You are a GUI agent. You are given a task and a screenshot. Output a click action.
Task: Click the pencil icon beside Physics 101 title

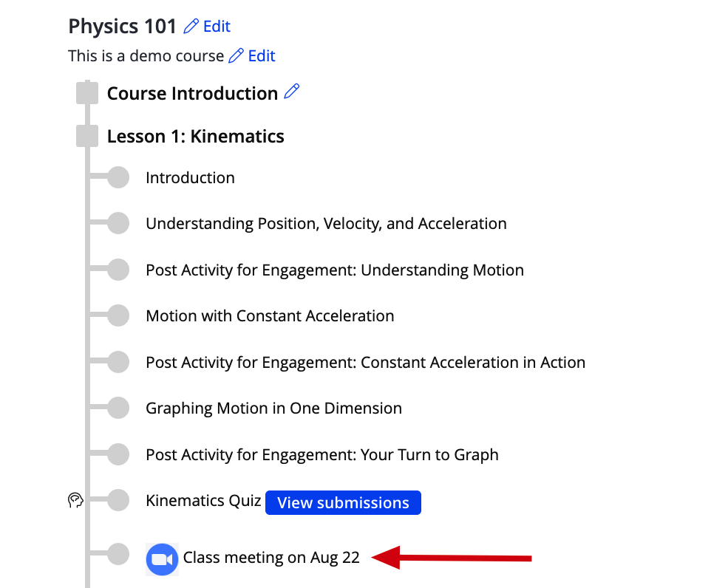[x=191, y=27]
